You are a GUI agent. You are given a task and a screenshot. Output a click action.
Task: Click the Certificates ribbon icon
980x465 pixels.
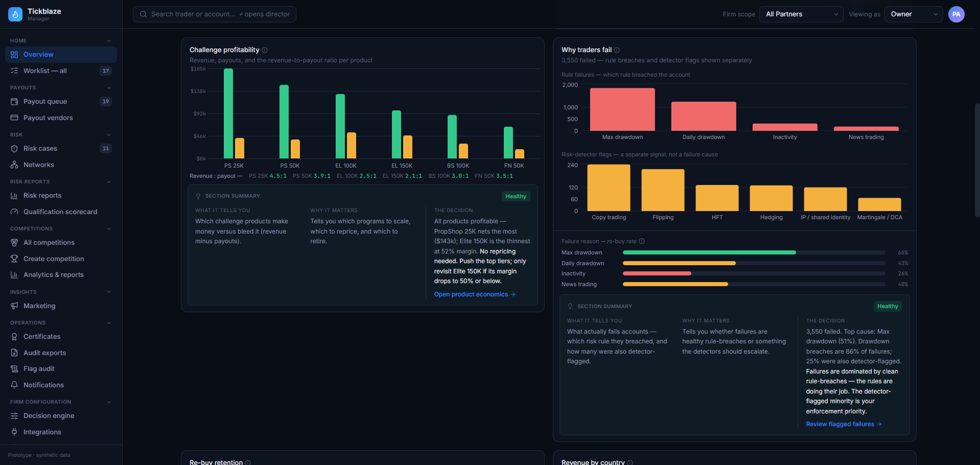click(14, 337)
